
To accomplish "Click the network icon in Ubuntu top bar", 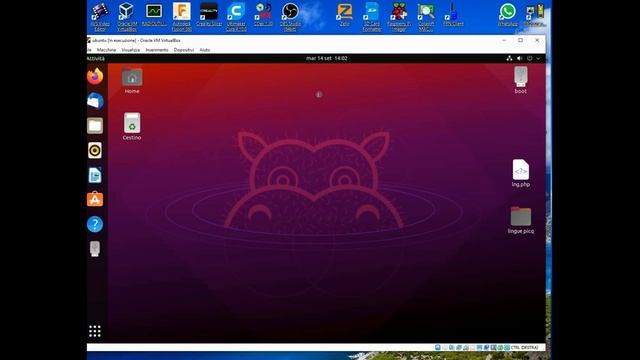I will 509,58.
